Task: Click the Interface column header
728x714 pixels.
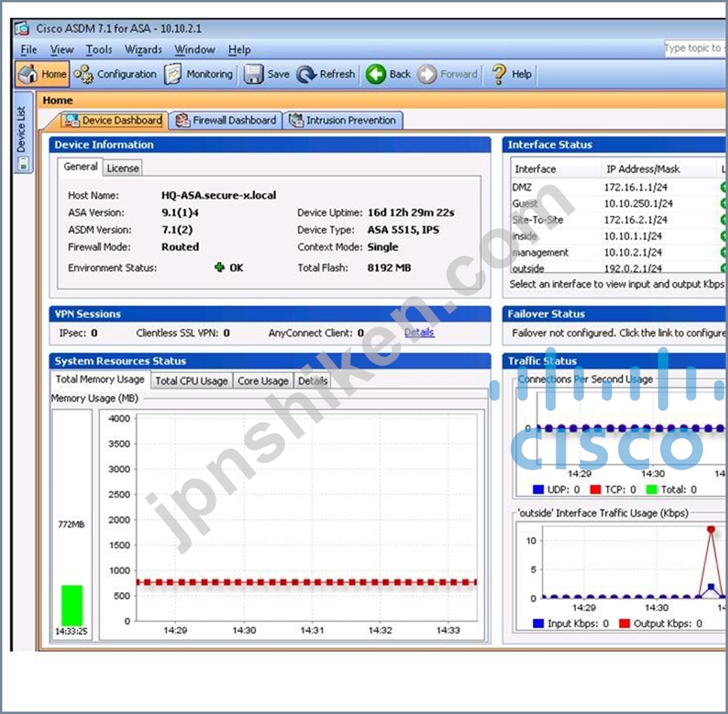Action: point(557,169)
